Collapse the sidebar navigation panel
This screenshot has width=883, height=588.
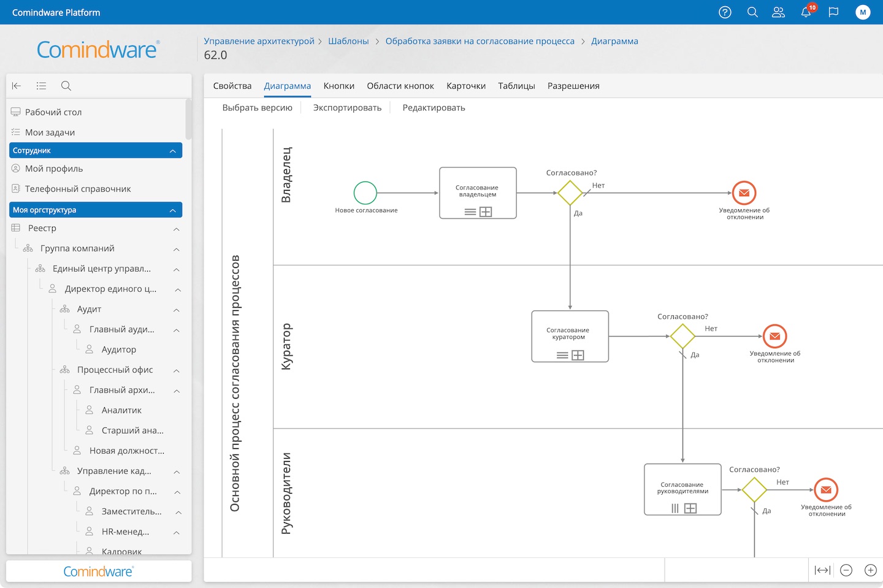pos(17,86)
